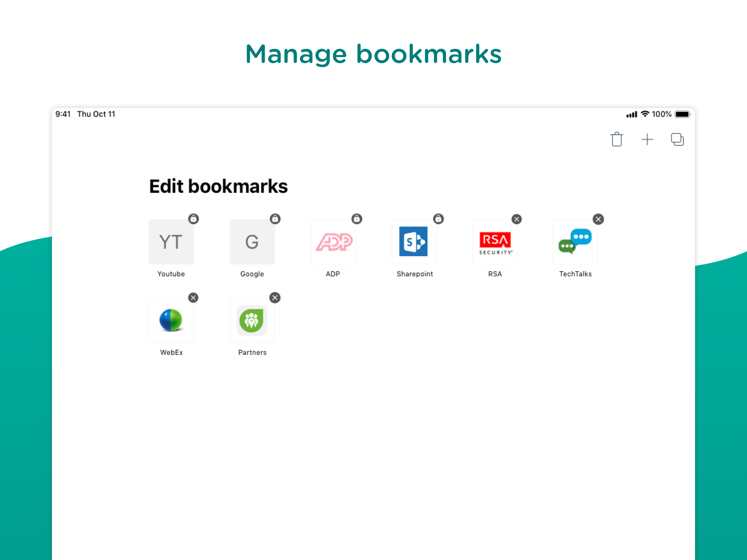This screenshot has height=560, width=747.
Task: Open the RSA Security bookmark tile
Action: (x=495, y=242)
